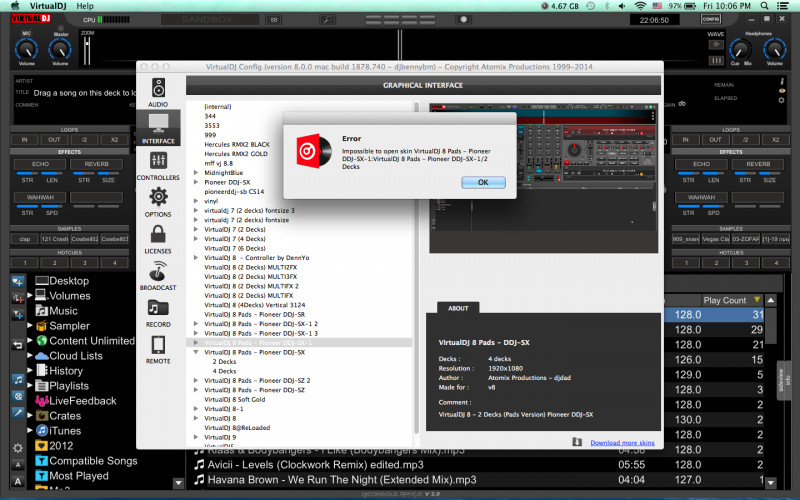Open the Record settings section
The height and width of the screenshot is (500, 800).
tap(158, 311)
